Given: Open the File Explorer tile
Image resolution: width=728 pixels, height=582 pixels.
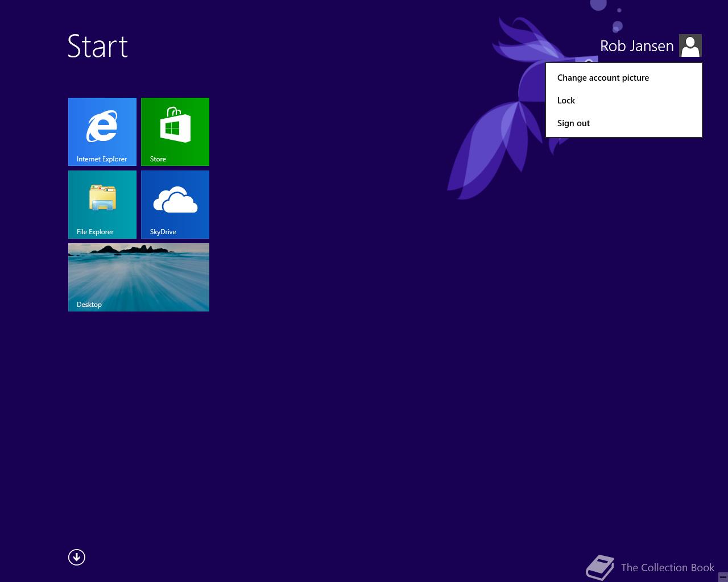Looking at the screenshot, I should (102, 205).
